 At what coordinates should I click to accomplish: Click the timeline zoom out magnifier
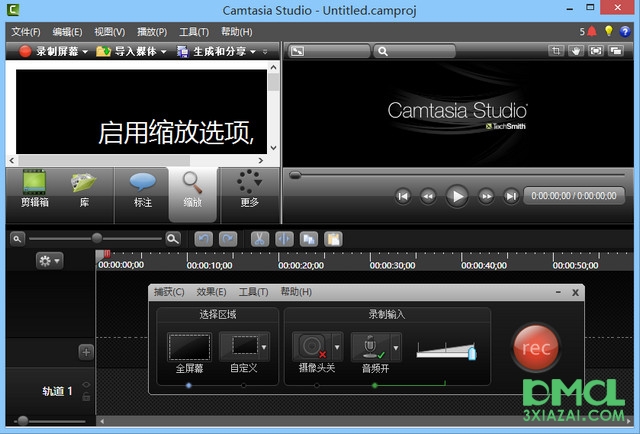[17, 239]
